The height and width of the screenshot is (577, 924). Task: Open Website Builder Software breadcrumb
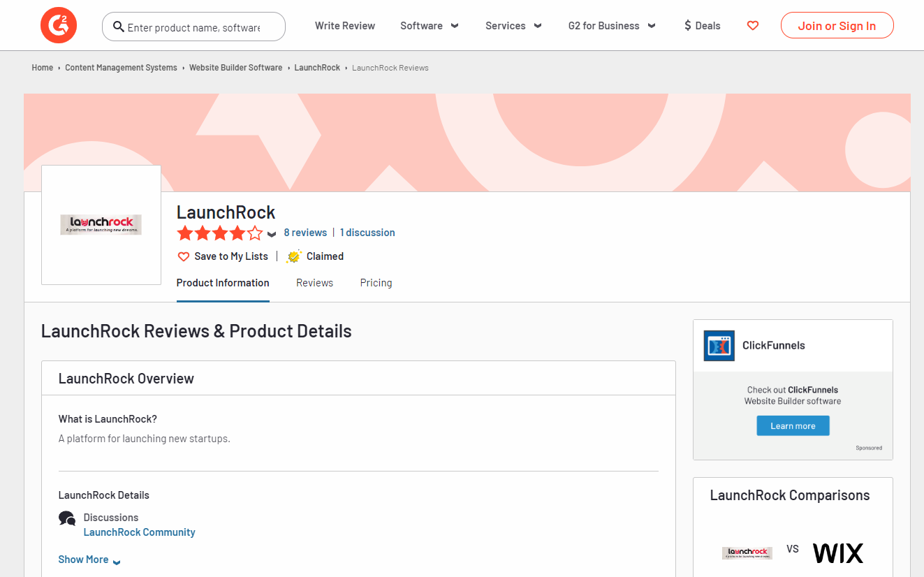(x=235, y=68)
